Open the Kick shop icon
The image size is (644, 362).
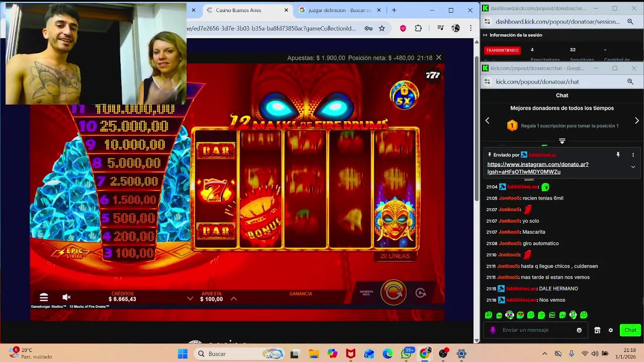(597, 330)
